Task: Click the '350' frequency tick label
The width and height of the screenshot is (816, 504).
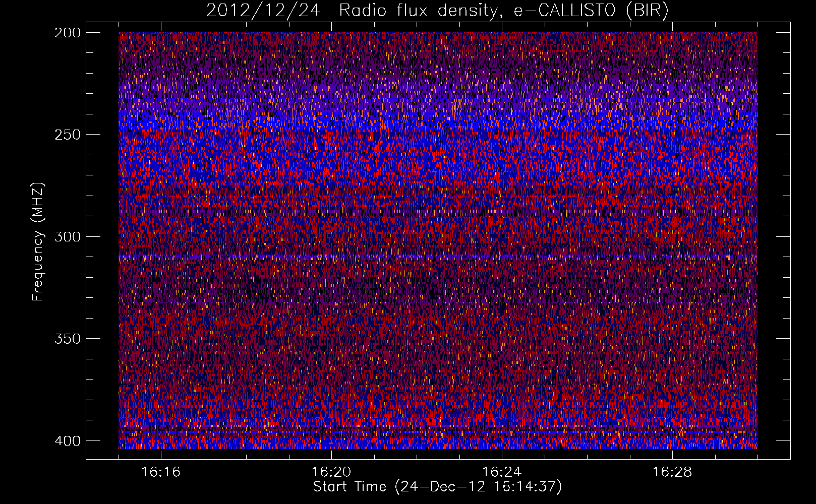Action: 67,339
